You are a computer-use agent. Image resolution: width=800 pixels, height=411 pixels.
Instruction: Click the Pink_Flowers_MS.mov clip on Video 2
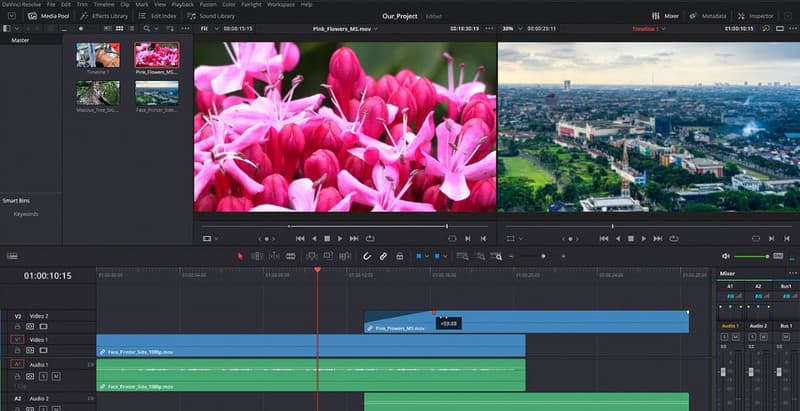pos(527,322)
